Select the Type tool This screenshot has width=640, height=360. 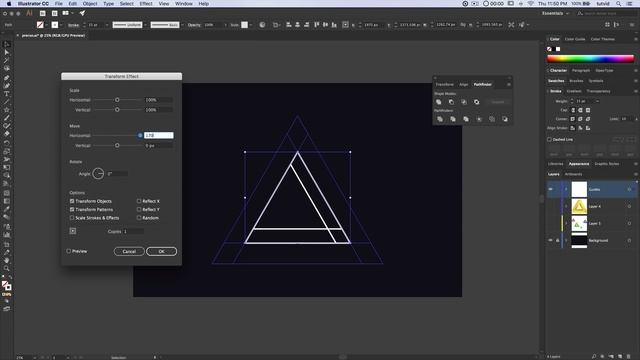[6, 94]
